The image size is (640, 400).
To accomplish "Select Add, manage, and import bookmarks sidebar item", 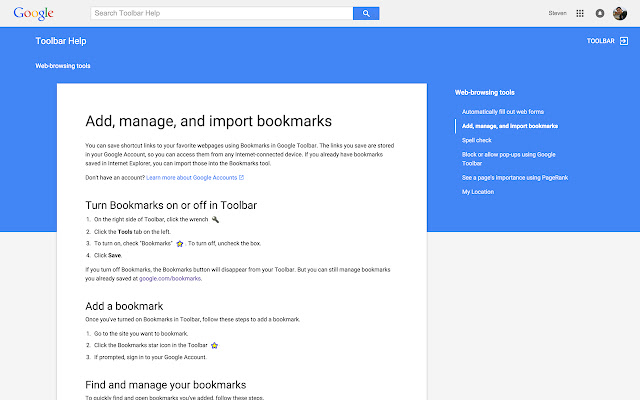I will point(510,126).
